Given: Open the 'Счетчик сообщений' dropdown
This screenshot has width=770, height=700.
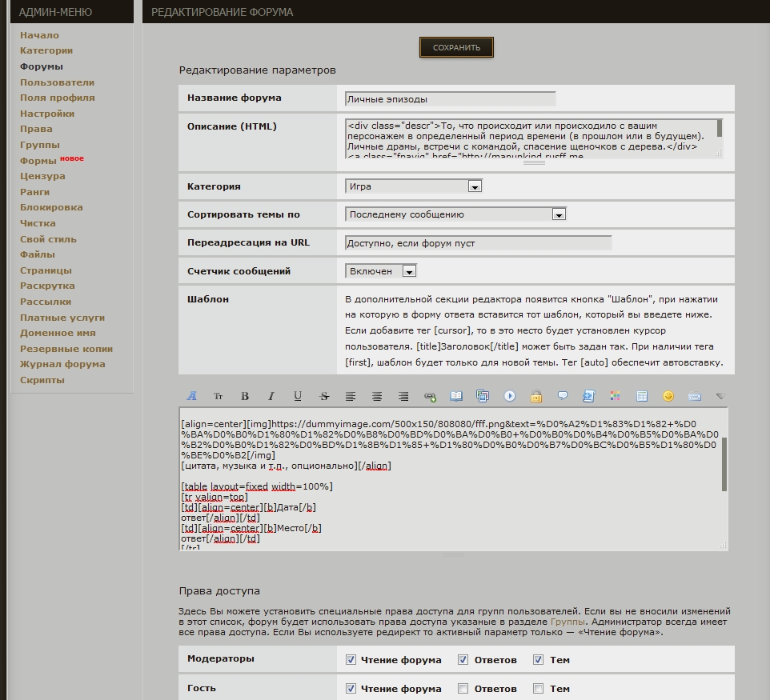Looking at the screenshot, I should [x=408, y=271].
